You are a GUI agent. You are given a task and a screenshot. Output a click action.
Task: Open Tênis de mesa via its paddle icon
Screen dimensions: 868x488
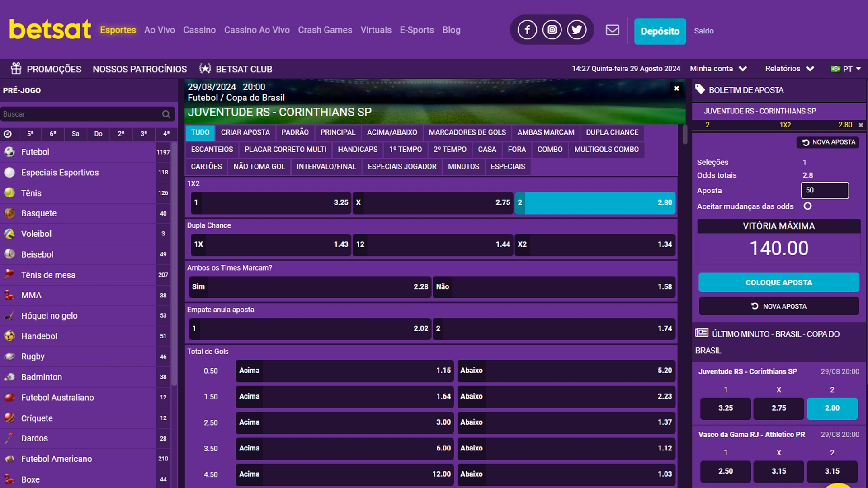coord(9,274)
